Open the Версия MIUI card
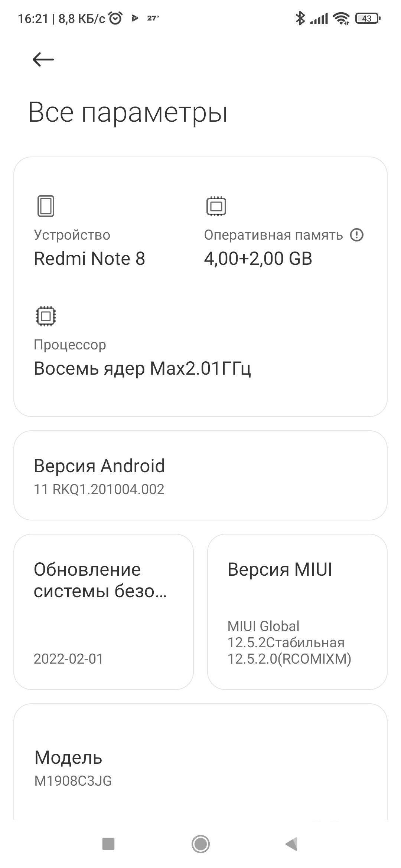 [x=297, y=612]
